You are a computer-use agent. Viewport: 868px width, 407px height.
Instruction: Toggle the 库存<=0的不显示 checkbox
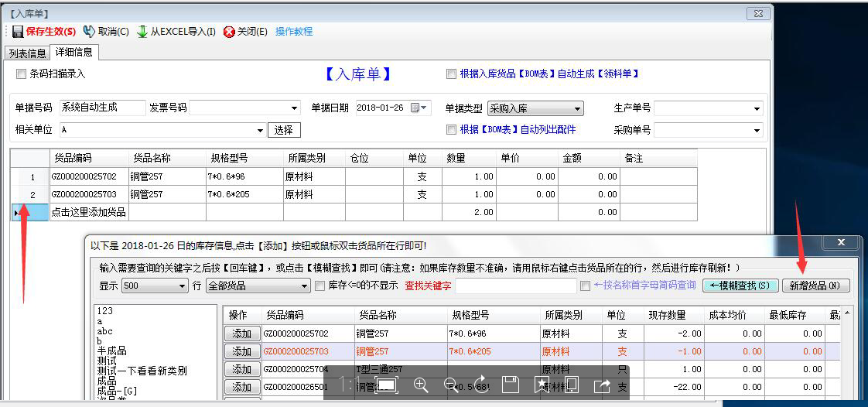click(x=320, y=286)
